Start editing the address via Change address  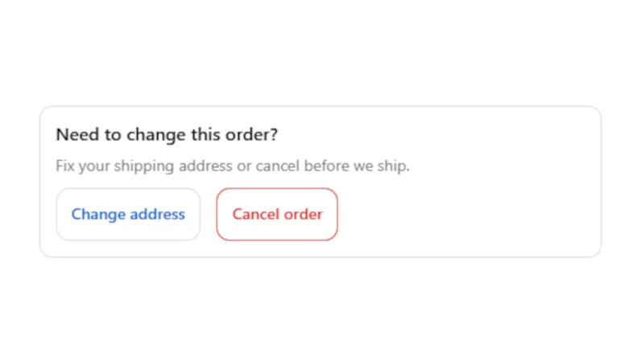(x=128, y=214)
